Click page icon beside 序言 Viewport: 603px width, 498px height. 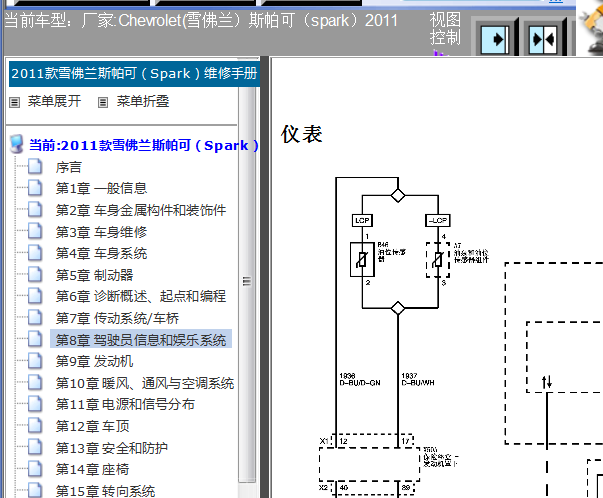35,167
